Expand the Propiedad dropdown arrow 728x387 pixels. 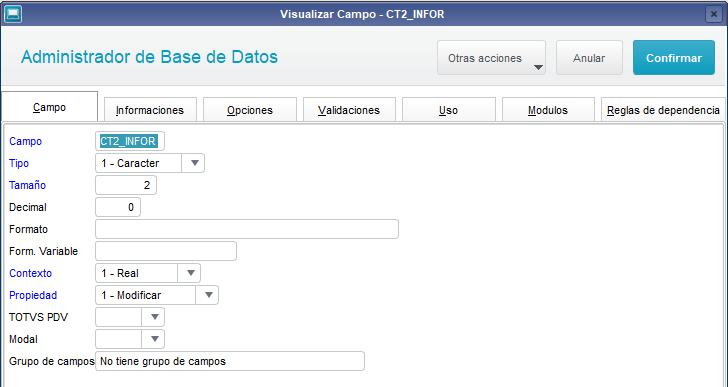pyautogui.click(x=208, y=295)
